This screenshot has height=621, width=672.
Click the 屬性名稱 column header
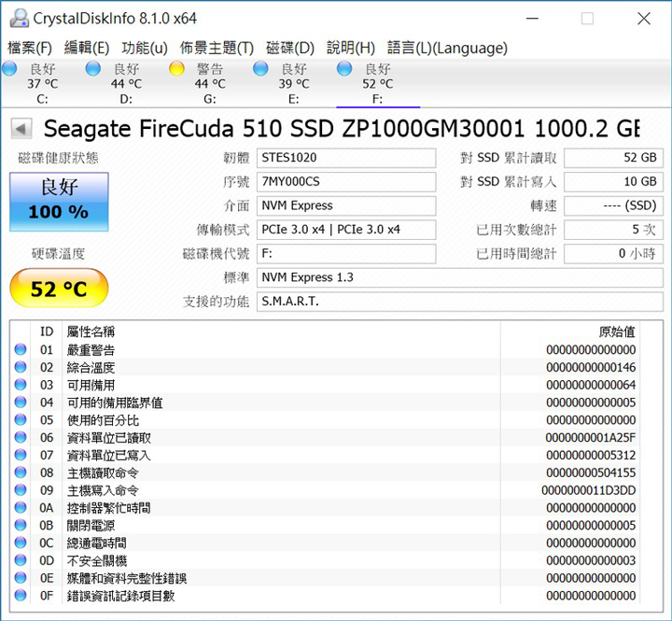click(281, 332)
